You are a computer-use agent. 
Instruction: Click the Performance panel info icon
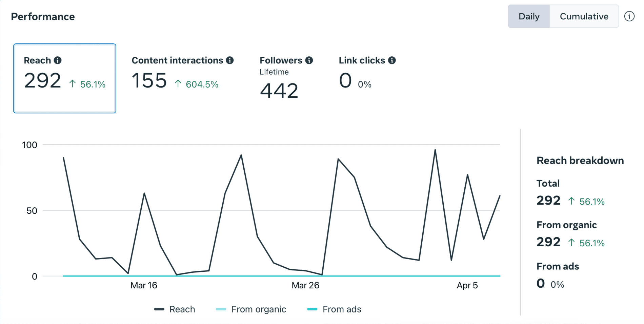(629, 16)
